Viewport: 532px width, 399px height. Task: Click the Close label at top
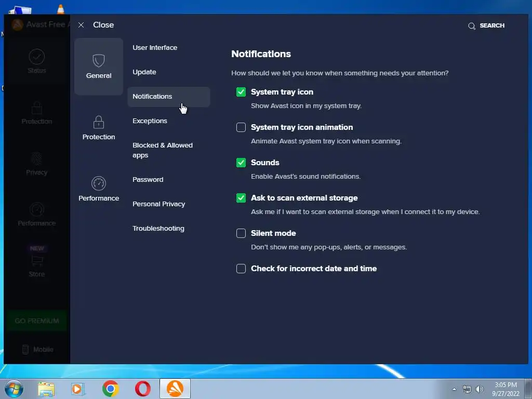pos(103,25)
